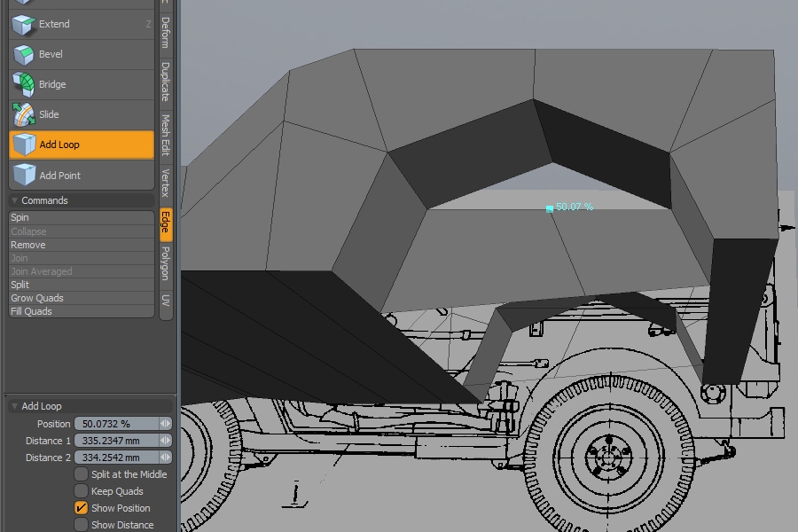Click the Position value field
Screen dimensions: 798x532
tap(116, 424)
